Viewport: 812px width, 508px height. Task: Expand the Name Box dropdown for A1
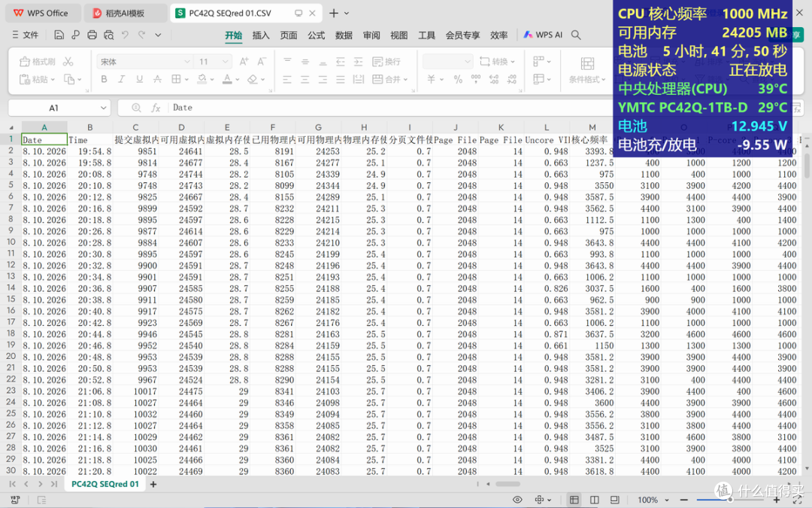tap(104, 108)
